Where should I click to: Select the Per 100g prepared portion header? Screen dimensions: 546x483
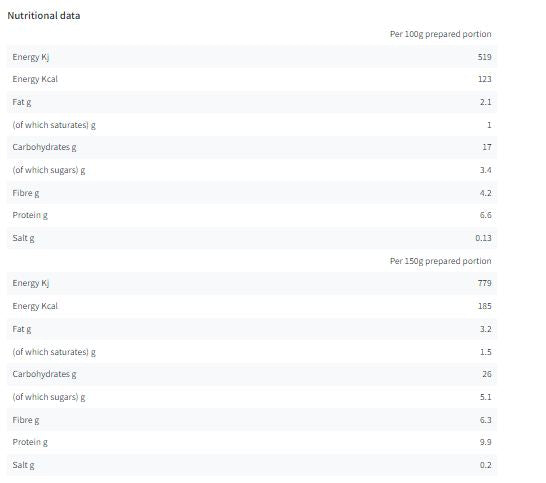pos(440,34)
